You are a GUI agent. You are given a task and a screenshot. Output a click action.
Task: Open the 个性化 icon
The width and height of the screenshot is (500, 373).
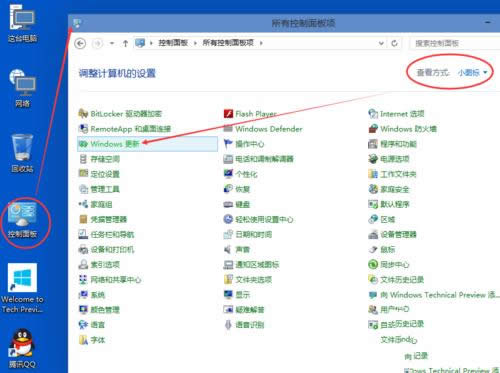pyautogui.click(x=228, y=174)
